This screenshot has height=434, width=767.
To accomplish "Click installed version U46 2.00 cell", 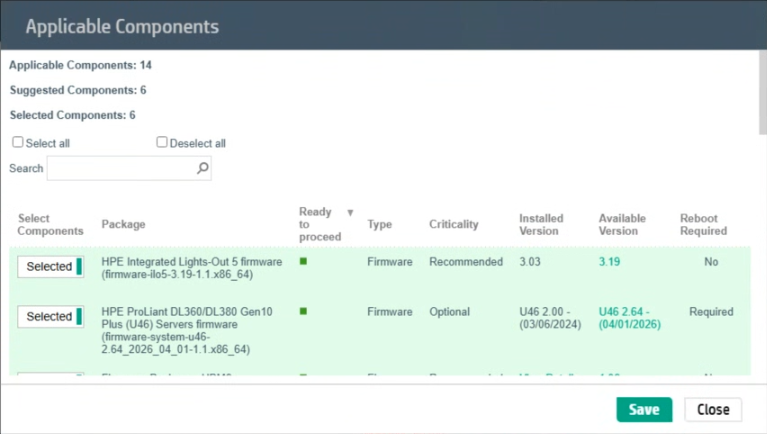I will pyautogui.click(x=550, y=318).
